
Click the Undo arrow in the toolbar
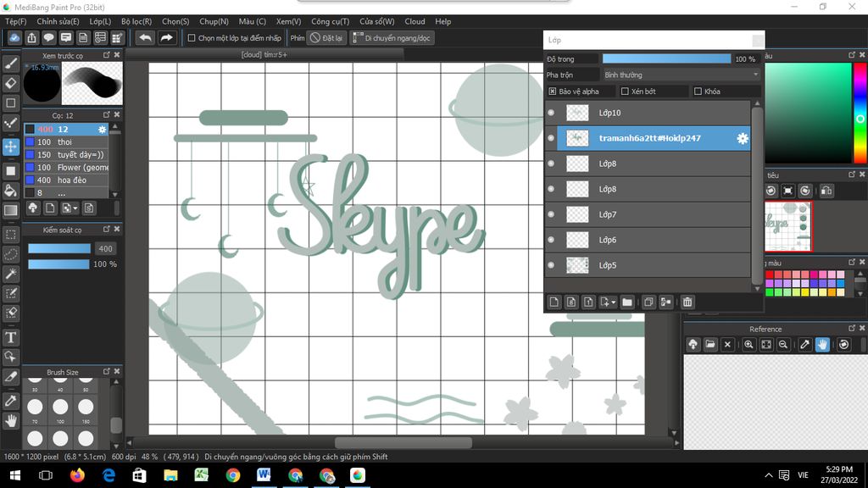(x=145, y=37)
